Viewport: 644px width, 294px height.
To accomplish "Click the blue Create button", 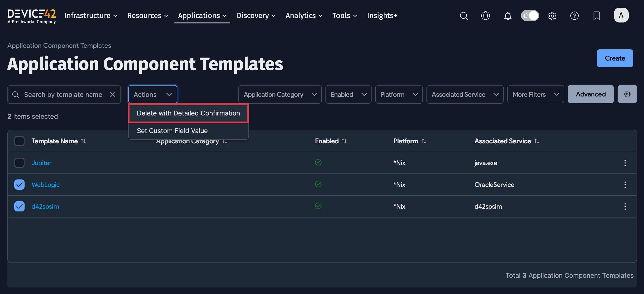I will (615, 58).
